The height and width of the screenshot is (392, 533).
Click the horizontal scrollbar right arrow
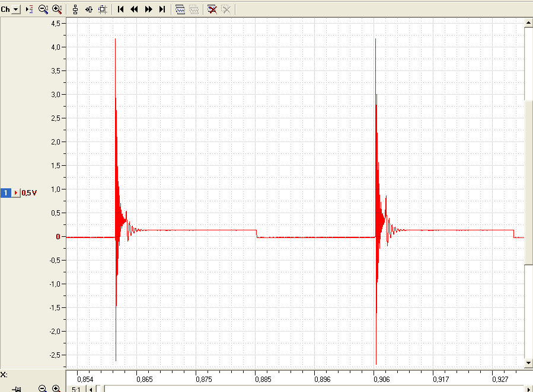click(x=529, y=389)
